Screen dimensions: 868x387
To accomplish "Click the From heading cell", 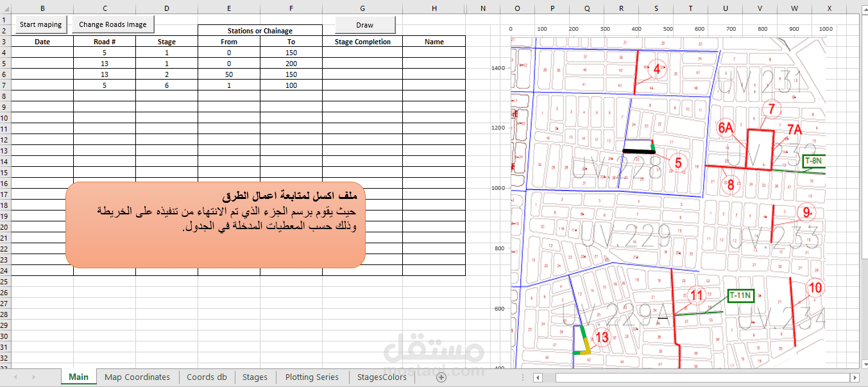I will click(x=229, y=42).
